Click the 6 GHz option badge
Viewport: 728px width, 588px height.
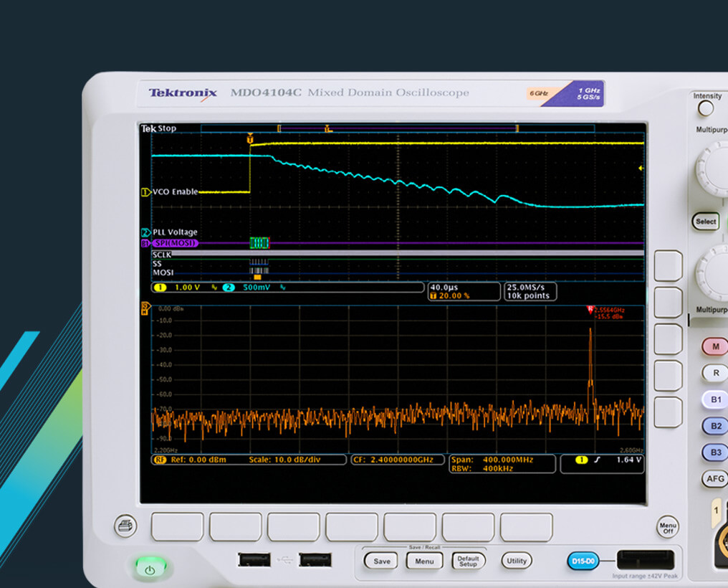pos(539,93)
